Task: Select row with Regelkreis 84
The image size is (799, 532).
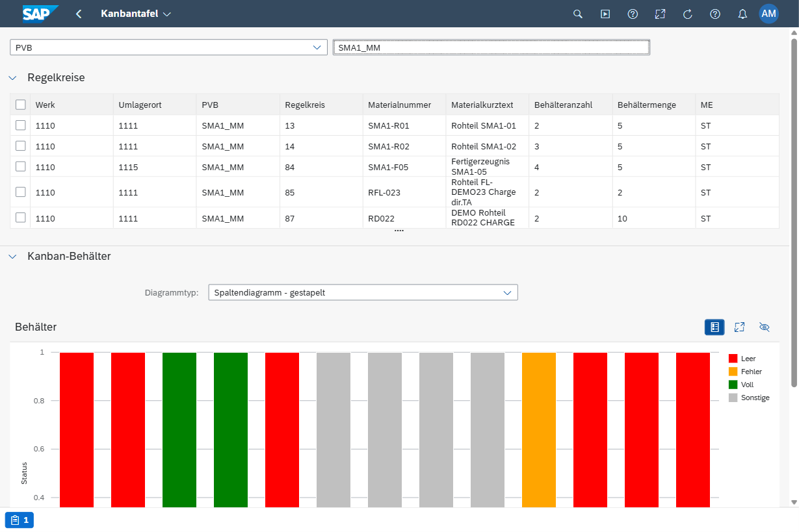Action: pos(21,166)
